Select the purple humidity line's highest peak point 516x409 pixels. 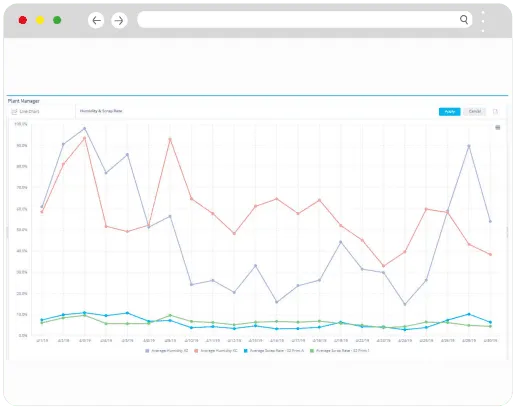click(x=84, y=128)
